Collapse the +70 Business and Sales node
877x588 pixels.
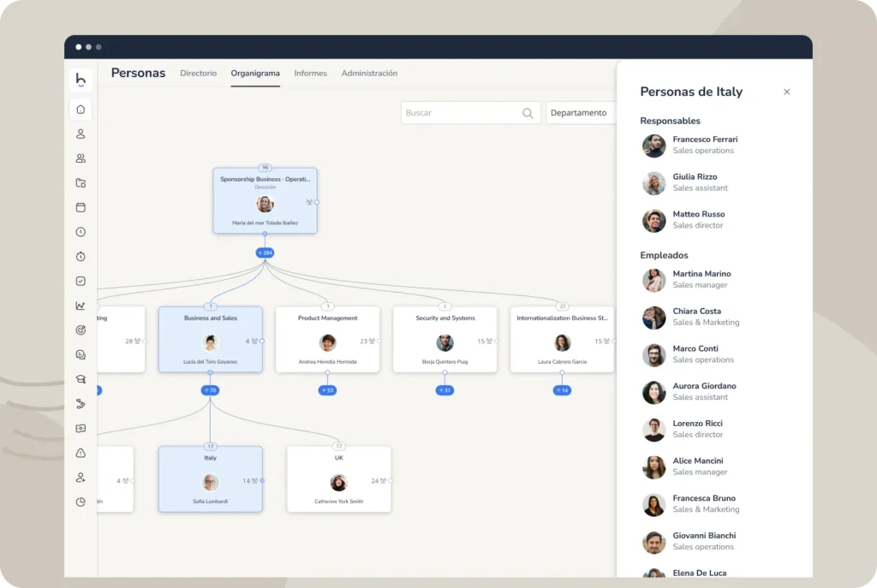210,390
